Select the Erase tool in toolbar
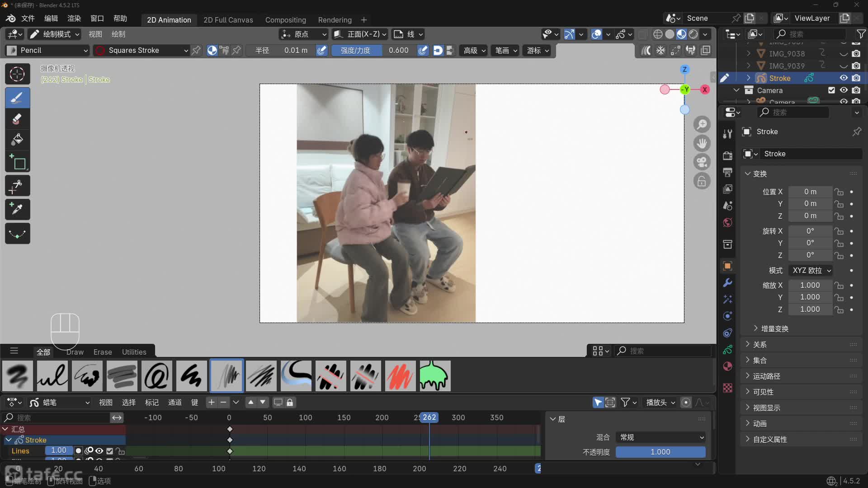This screenshot has width=868, height=488. pos(17,119)
